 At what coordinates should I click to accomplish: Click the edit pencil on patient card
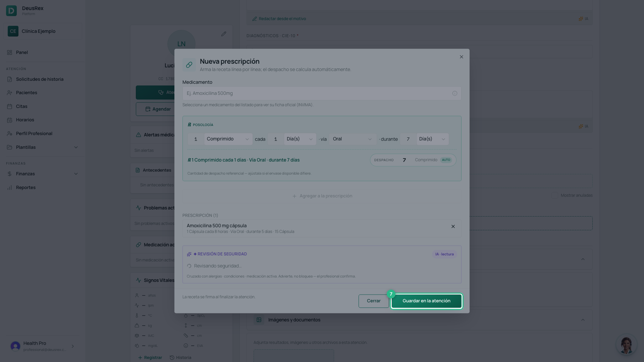224,34
